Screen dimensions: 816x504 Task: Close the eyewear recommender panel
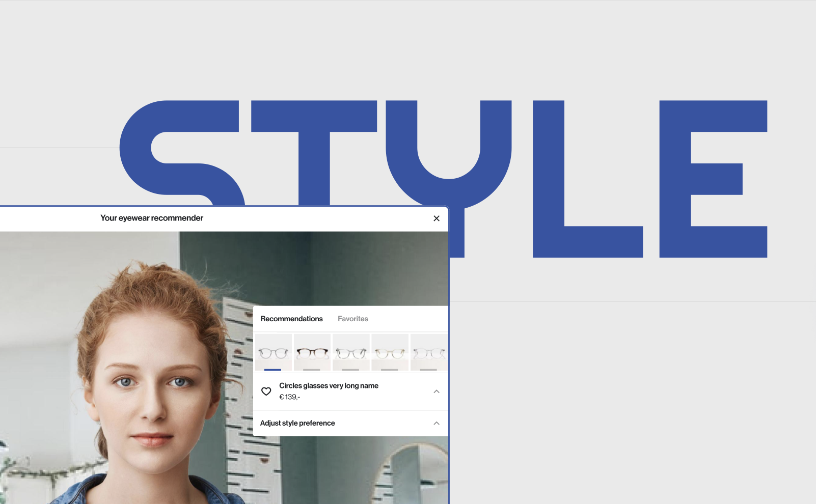(x=437, y=218)
